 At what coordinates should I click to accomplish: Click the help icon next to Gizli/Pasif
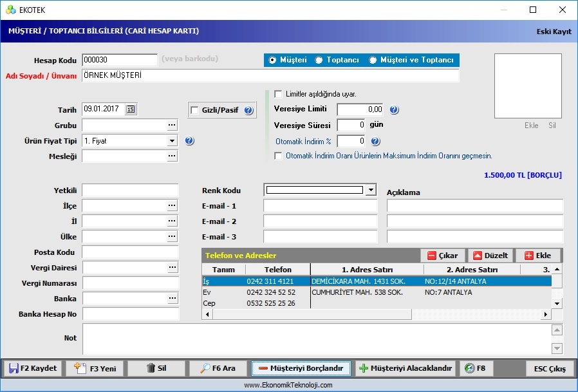coord(249,110)
